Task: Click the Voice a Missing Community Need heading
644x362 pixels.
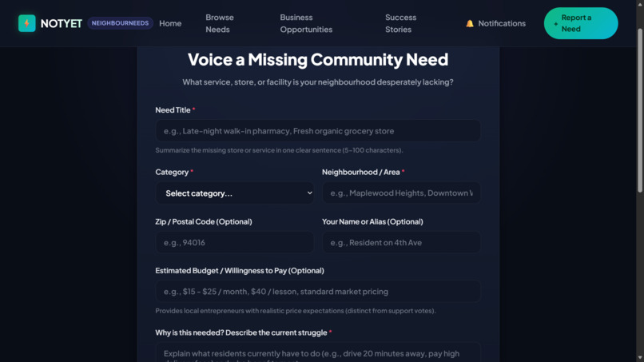Action: [318, 60]
